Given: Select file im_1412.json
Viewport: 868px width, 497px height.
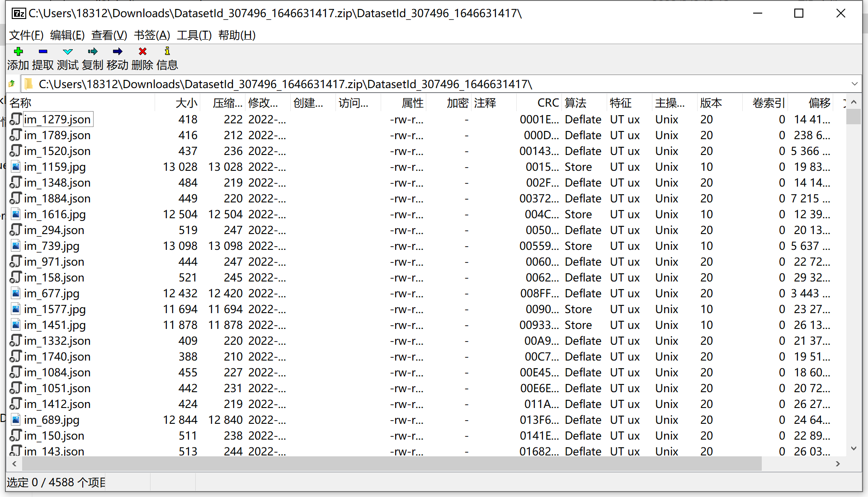Looking at the screenshot, I should tap(57, 404).
